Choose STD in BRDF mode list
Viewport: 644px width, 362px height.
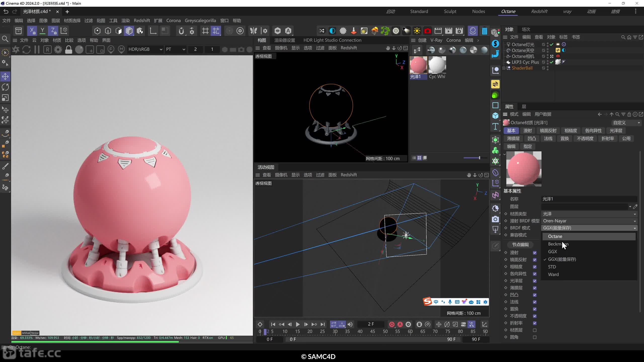pos(589,267)
